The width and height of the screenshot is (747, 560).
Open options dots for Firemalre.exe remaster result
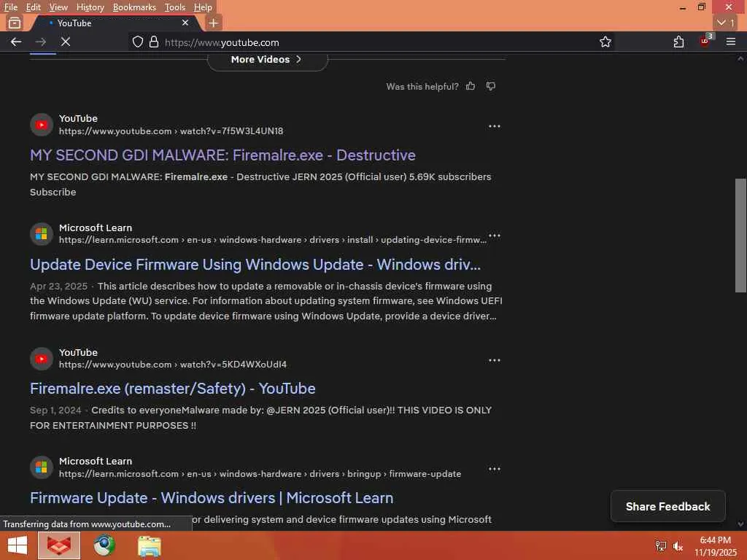pos(495,360)
